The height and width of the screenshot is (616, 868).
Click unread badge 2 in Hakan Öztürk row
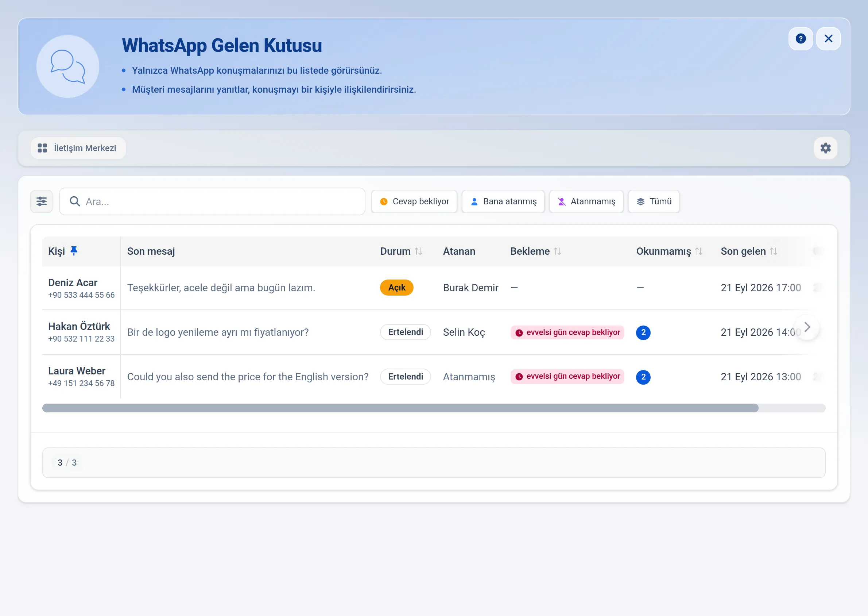643,332
